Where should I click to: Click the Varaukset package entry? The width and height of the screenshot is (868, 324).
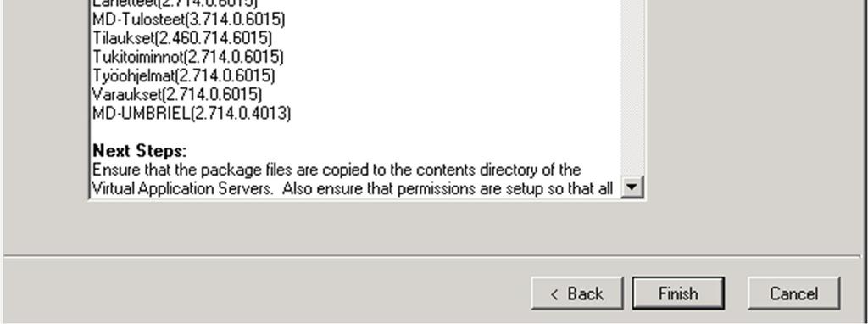pyautogui.click(x=177, y=94)
